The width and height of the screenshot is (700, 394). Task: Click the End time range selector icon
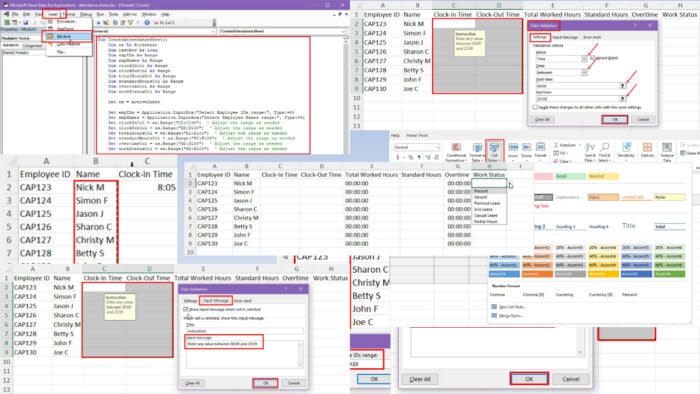tap(622, 99)
